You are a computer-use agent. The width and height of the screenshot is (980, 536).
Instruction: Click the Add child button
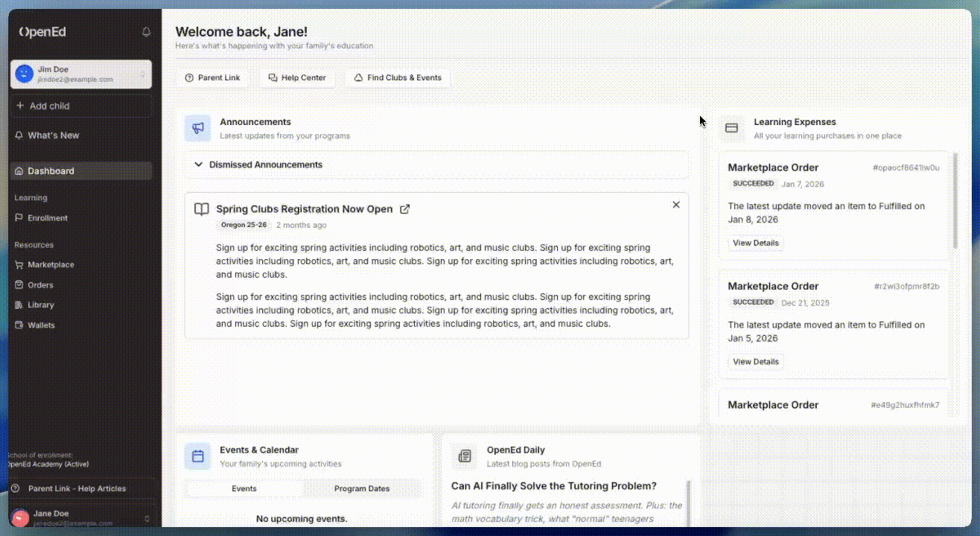(x=80, y=106)
